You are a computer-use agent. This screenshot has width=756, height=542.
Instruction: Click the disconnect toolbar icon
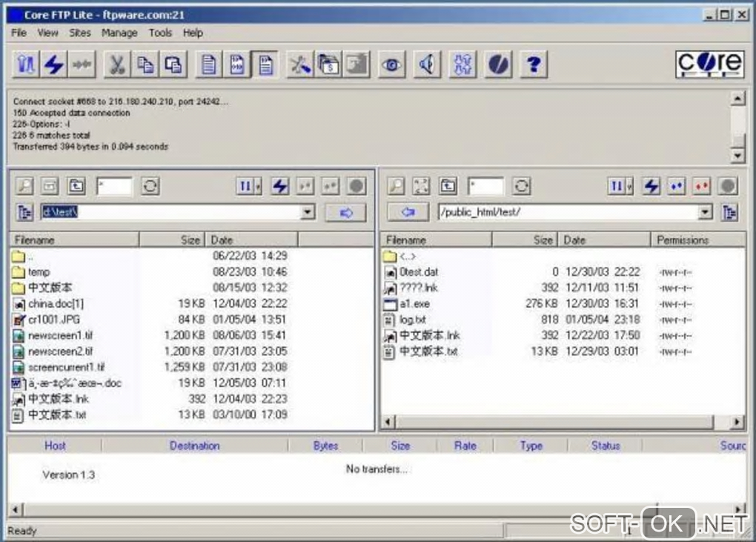[x=82, y=64]
